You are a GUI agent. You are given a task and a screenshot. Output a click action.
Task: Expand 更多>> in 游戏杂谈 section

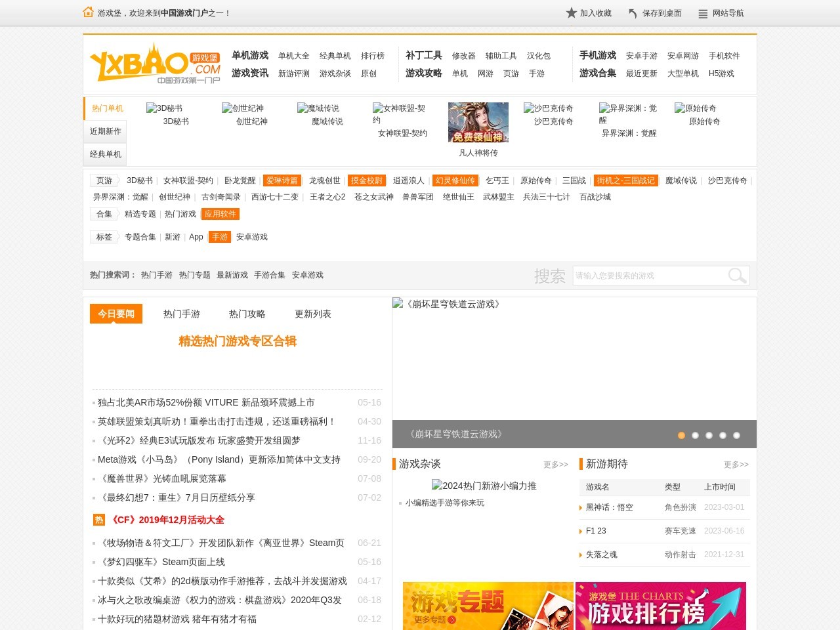(x=555, y=465)
